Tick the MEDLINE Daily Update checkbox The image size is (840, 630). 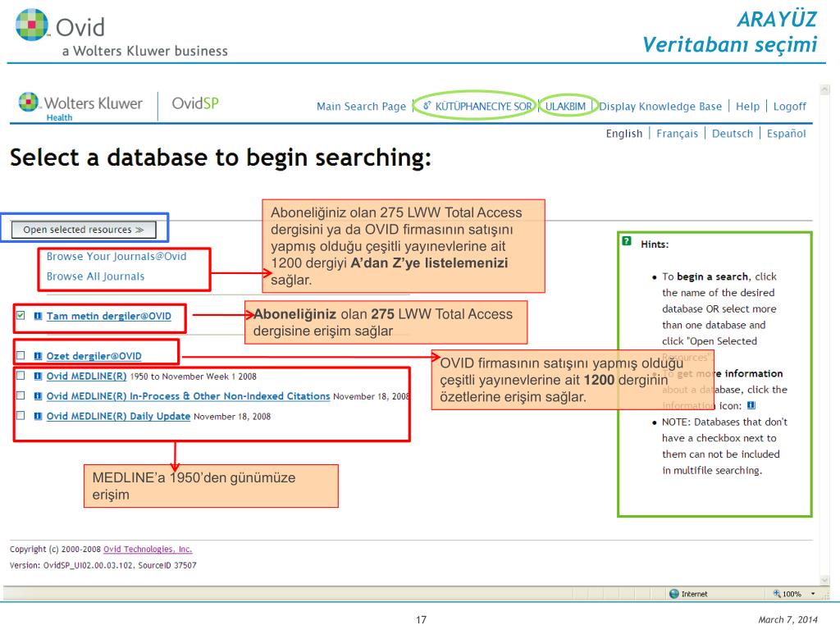[21, 415]
